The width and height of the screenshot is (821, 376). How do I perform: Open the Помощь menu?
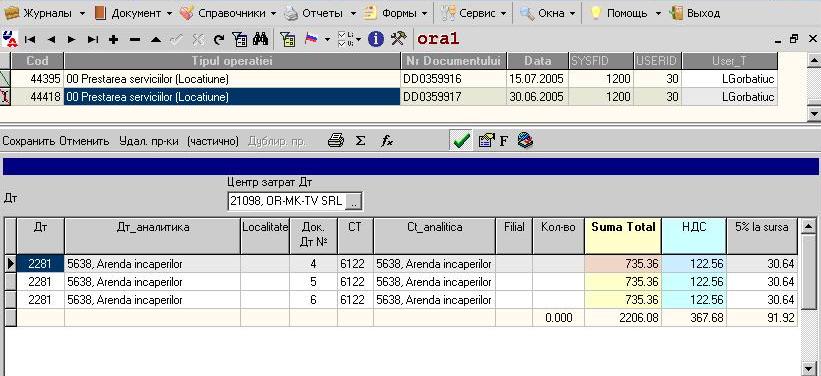(625, 13)
